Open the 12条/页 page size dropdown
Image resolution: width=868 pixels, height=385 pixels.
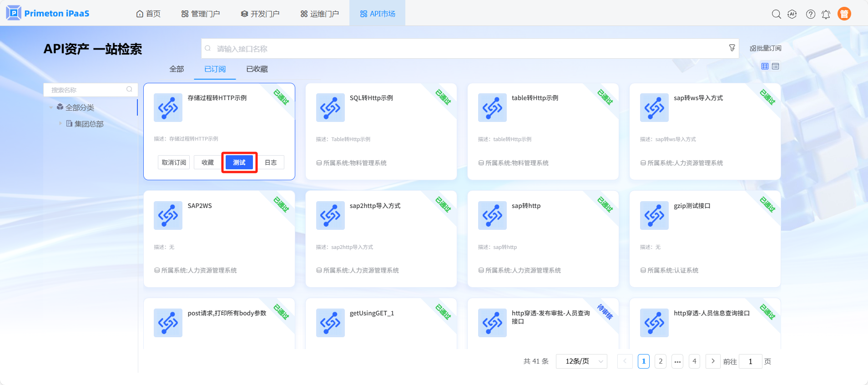pyautogui.click(x=581, y=361)
